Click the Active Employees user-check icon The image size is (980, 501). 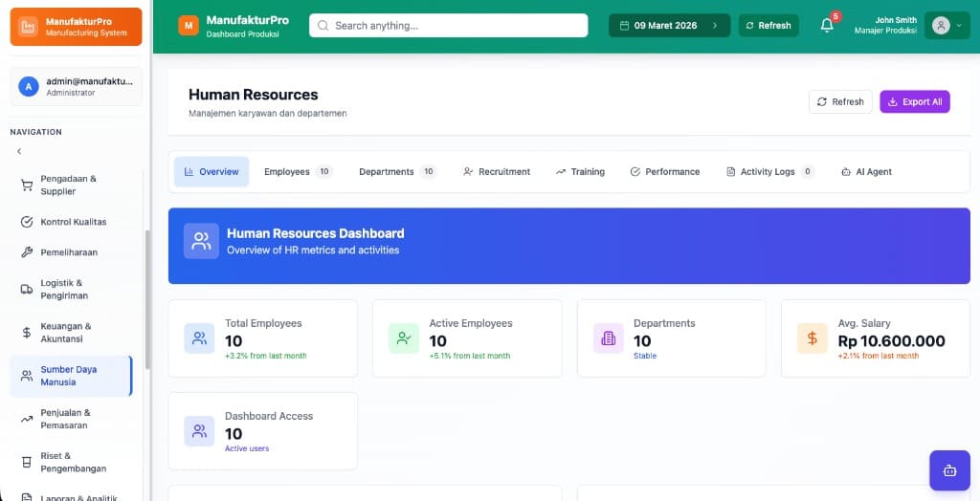point(404,338)
